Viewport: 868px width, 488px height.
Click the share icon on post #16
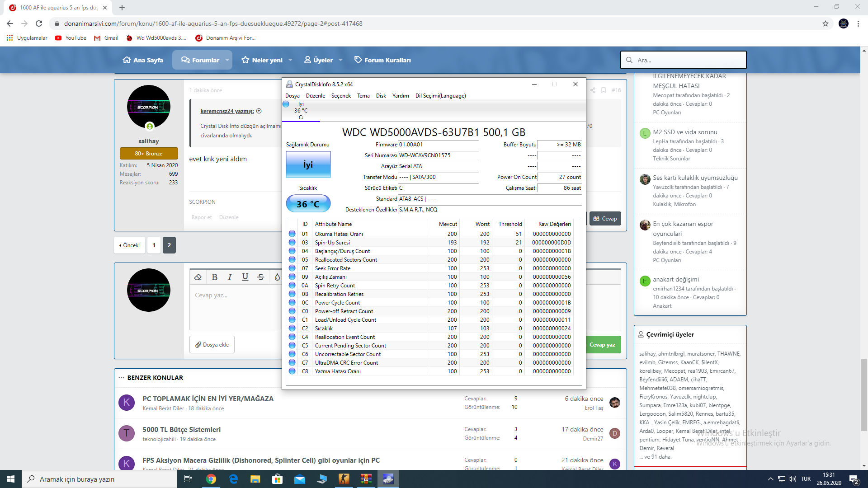coord(593,90)
